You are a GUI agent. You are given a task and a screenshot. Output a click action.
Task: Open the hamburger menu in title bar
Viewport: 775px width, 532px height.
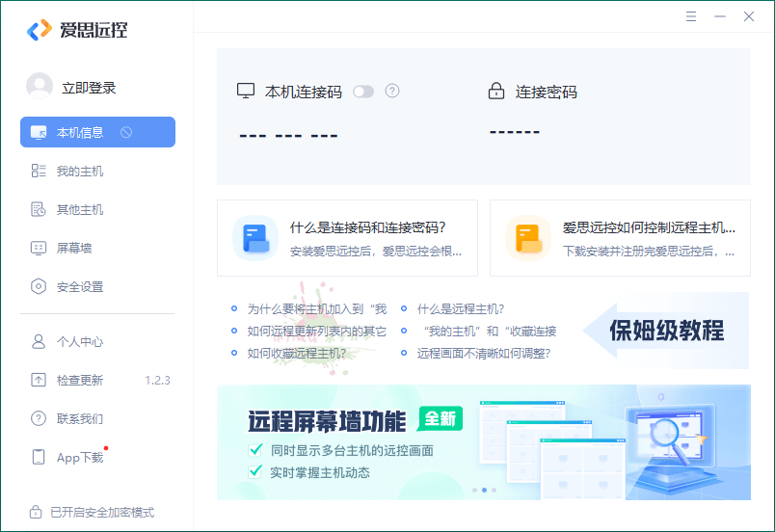point(691,16)
